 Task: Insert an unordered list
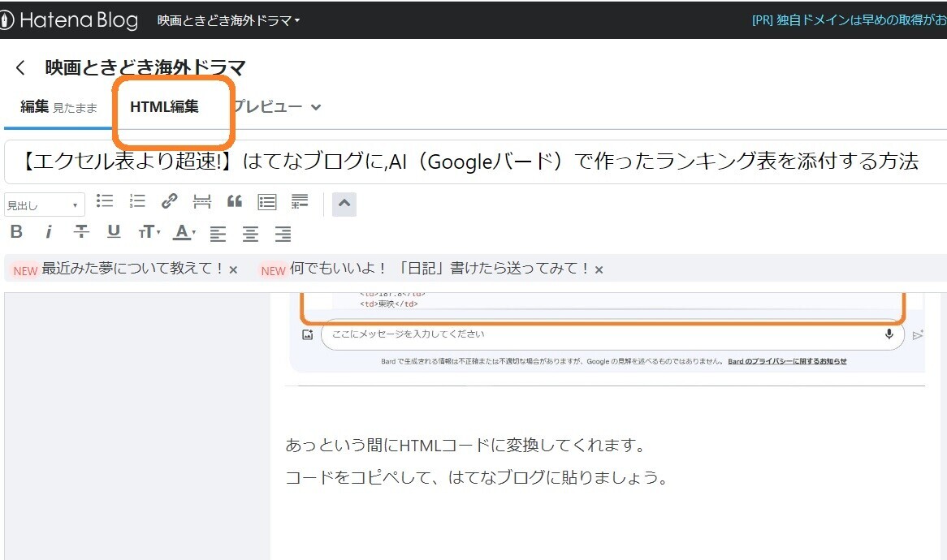coord(104,201)
